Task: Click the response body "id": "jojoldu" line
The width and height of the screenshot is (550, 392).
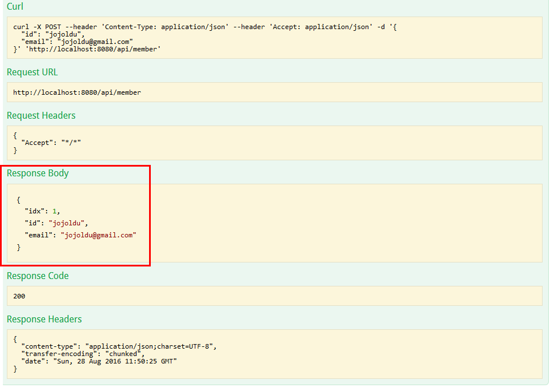Action: [56, 223]
